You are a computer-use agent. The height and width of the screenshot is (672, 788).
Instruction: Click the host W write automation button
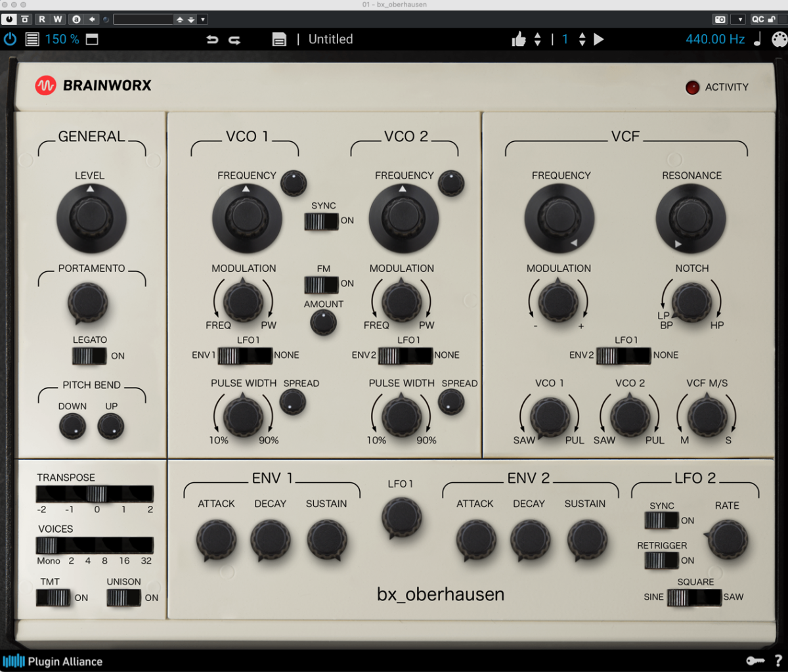58,19
